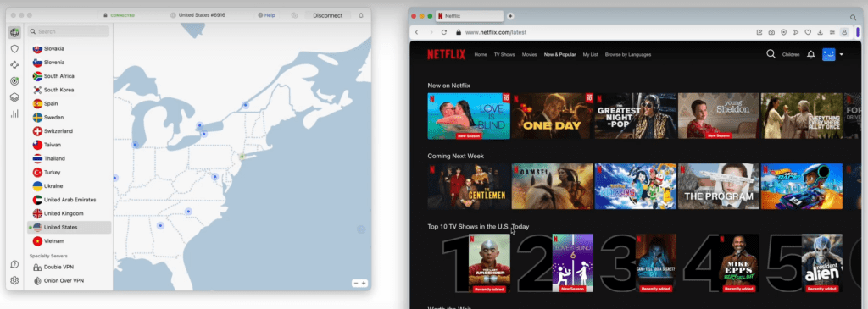Screen dimensions: 868x309
Task: Open VPN settings gear icon
Action: [15, 280]
